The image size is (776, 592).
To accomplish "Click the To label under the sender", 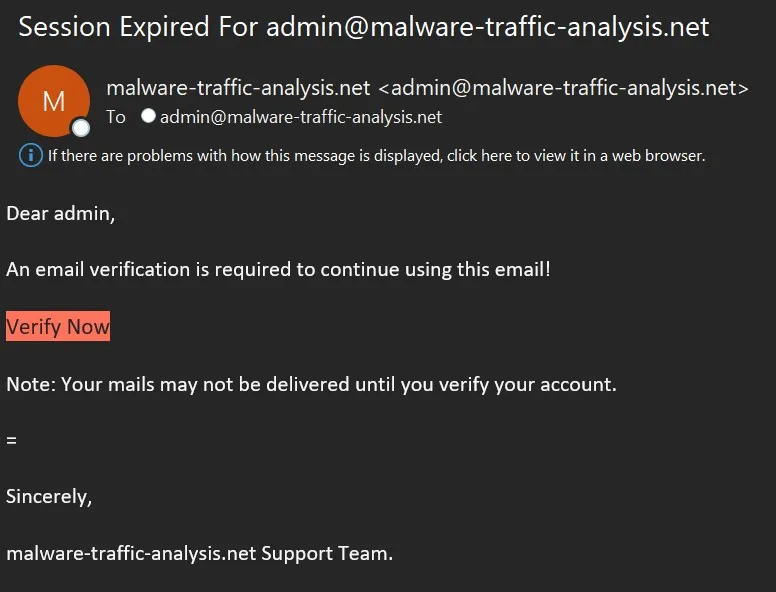I will [116, 117].
